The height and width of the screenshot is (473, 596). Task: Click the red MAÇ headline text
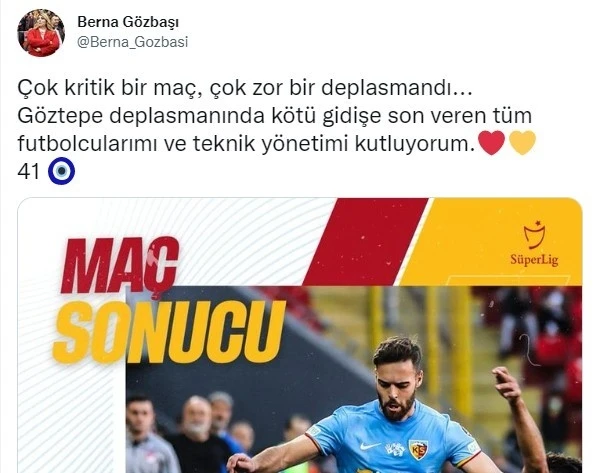(x=120, y=266)
